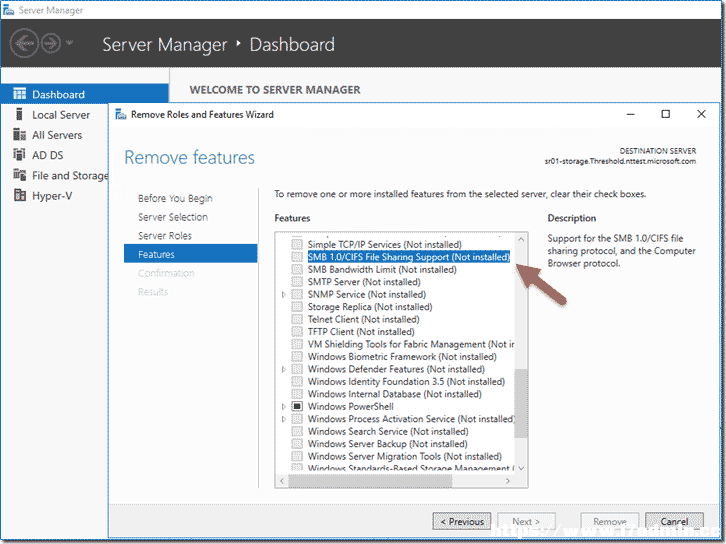Toggle the Windows Defender Features checkbox
726x544 pixels.
click(x=297, y=369)
